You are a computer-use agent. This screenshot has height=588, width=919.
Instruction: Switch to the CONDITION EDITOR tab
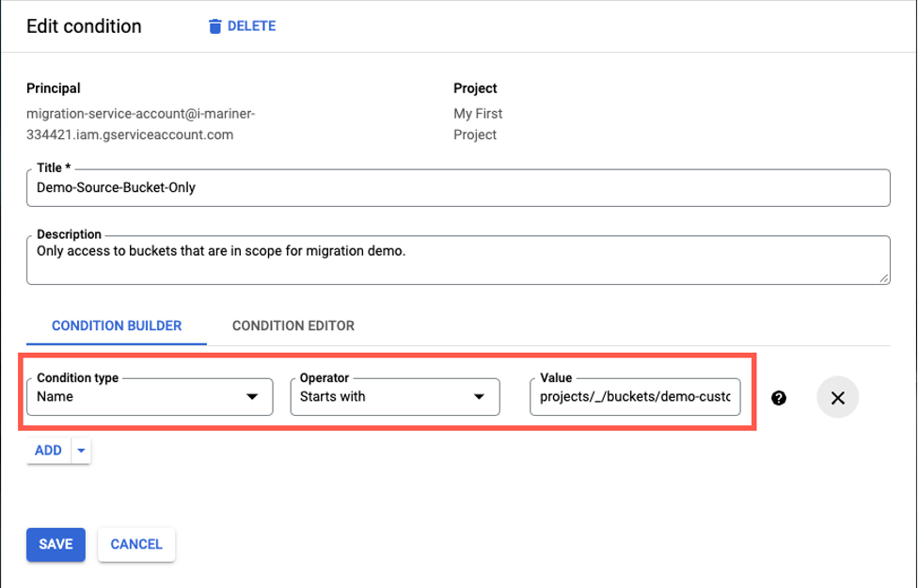click(x=293, y=326)
